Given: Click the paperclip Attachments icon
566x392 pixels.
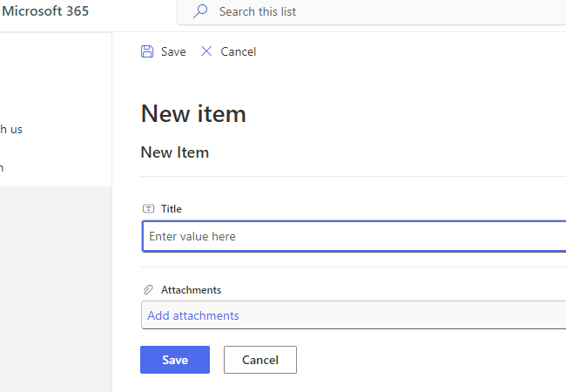Looking at the screenshot, I should click(148, 289).
